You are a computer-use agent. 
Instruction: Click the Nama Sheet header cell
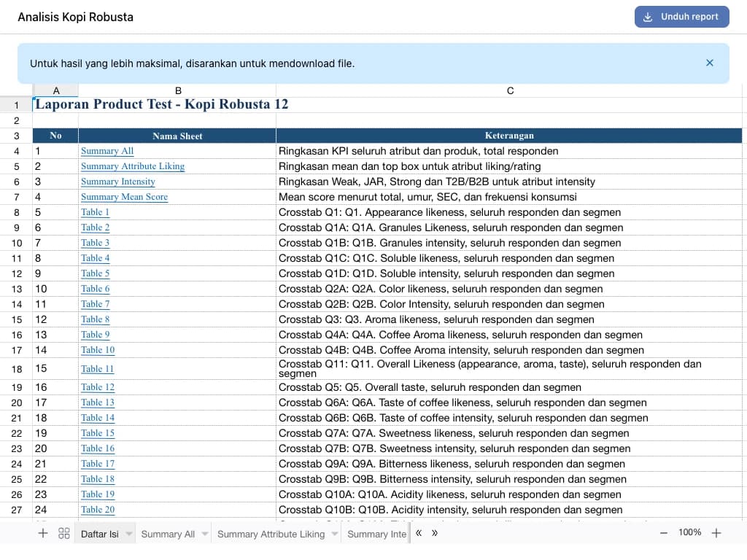click(x=177, y=136)
